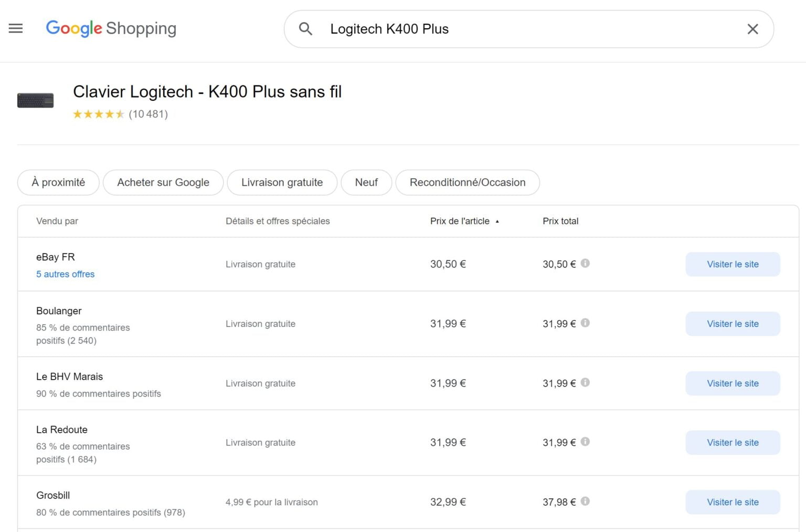This screenshot has height=532, width=806.
Task: Click seller name Le BHV Marais
Action: click(69, 377)
